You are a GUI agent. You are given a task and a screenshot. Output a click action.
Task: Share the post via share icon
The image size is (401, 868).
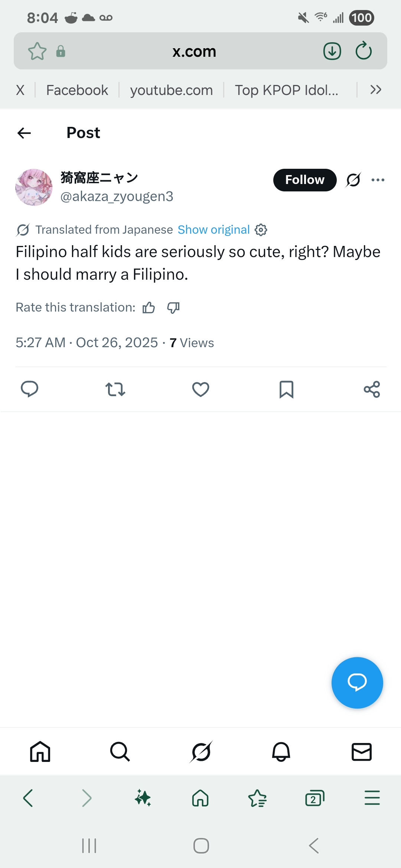tap(372, 389)
